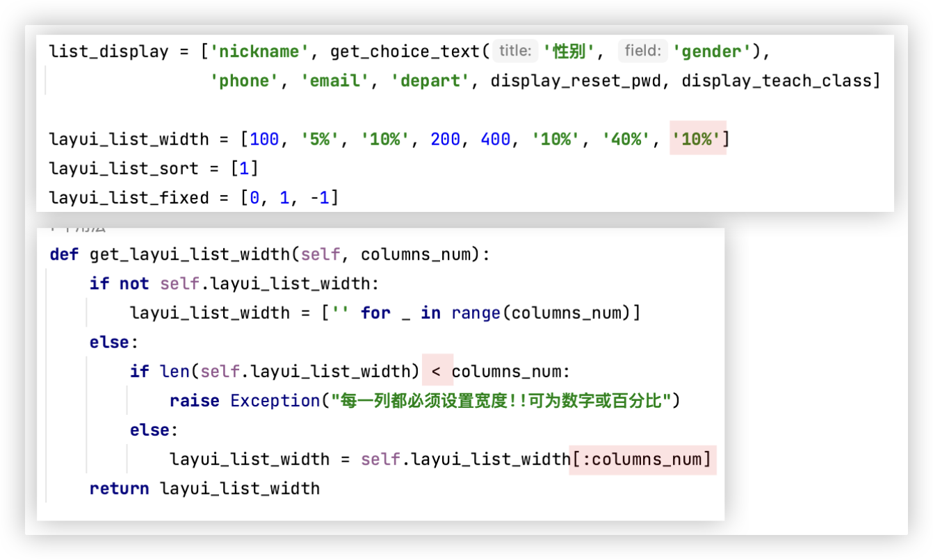This screenshot has height=560, width=933.
Task: Click the green Chinese Exception message string
Action: point(500,401)
